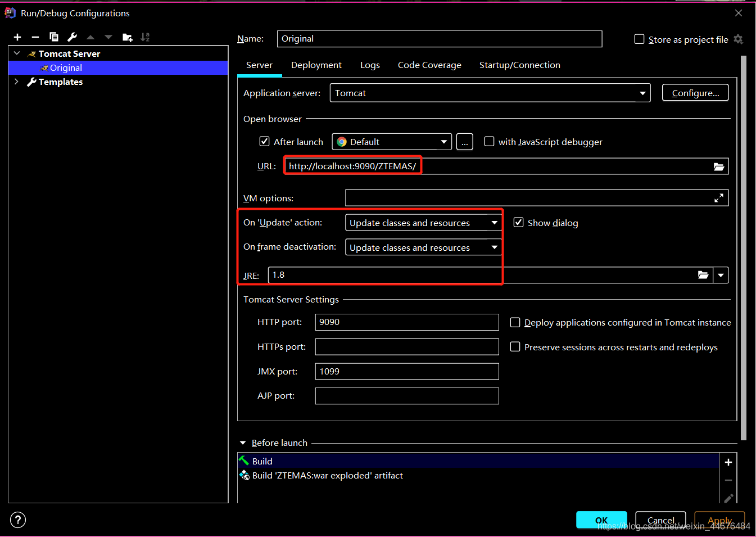The image size is (756, 537).
Task: Toggle Show dialog checkbox
Action: coord(518,222)
